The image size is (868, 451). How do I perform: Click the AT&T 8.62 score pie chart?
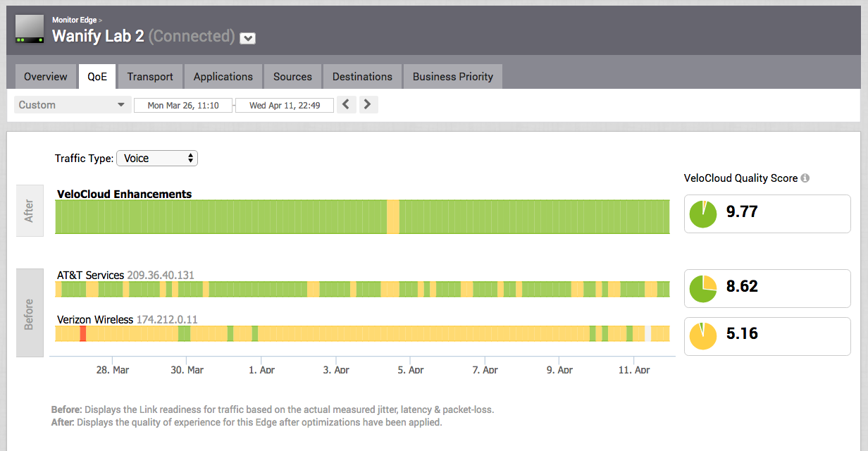point(702,289)
